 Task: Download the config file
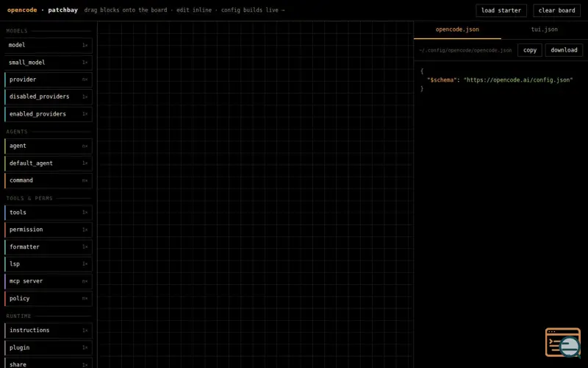564,50
